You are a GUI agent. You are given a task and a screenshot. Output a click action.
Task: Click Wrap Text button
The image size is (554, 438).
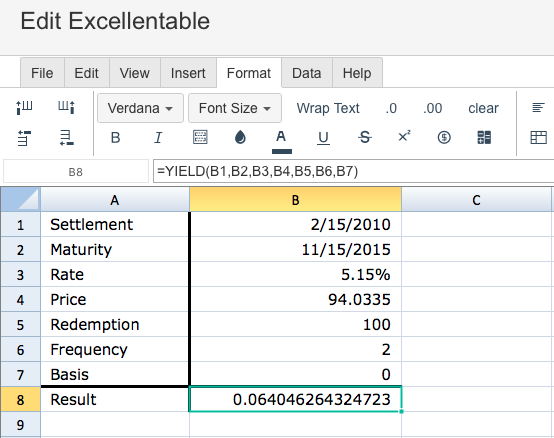click(x=328, y=108)
